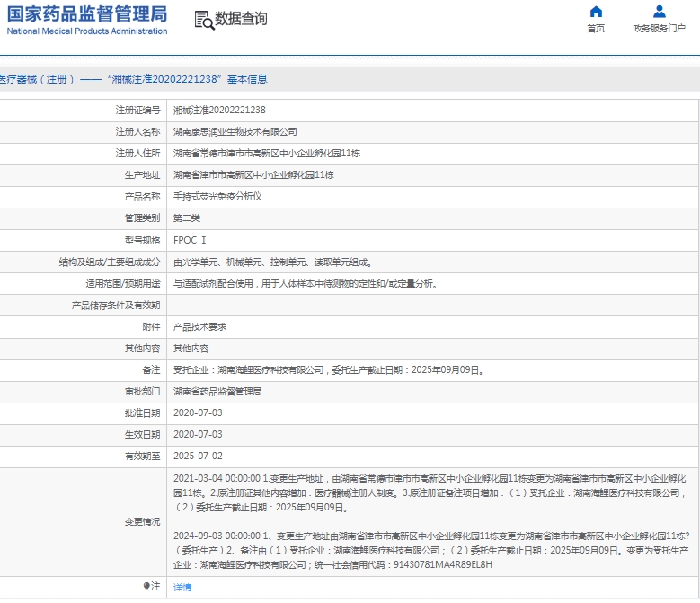
Task: Select registrant name 湖南康思润业生物技术有限公司
Action: point(235,132)
